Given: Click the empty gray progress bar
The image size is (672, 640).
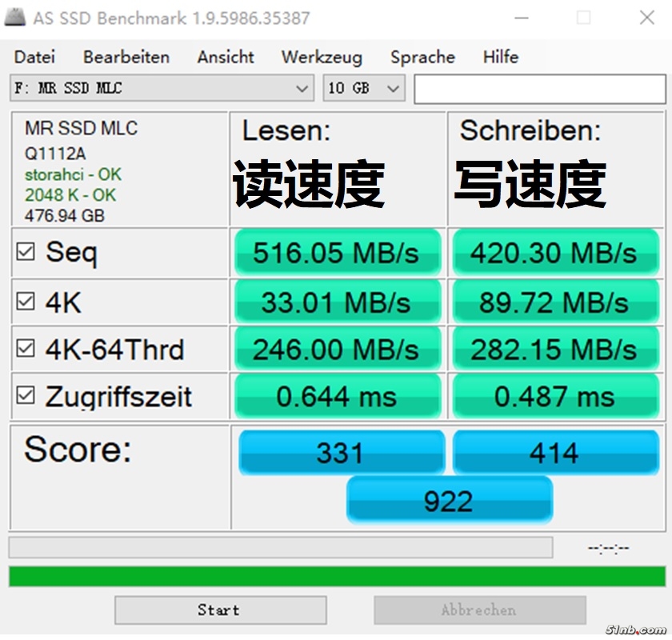Looking at the screenshot, I should (281, 547).
